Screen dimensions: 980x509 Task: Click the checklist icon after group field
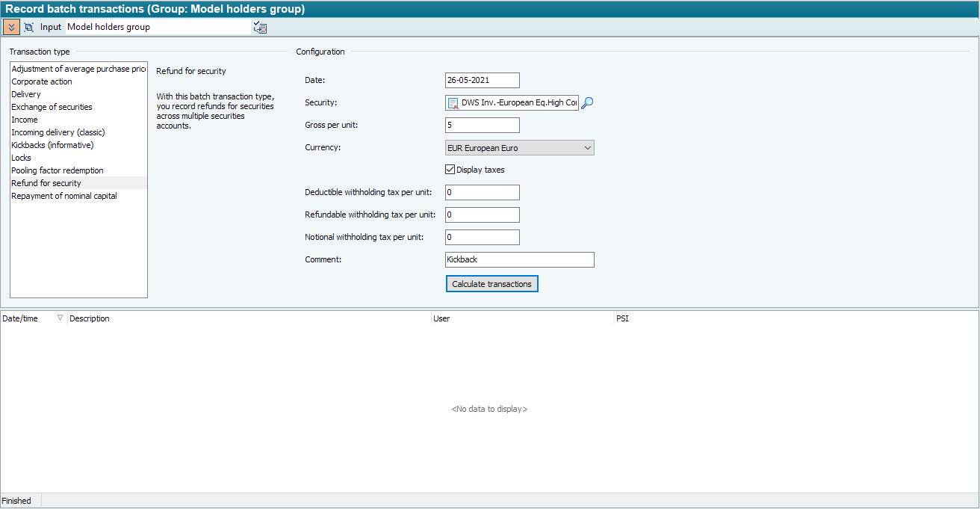point(260,28)
